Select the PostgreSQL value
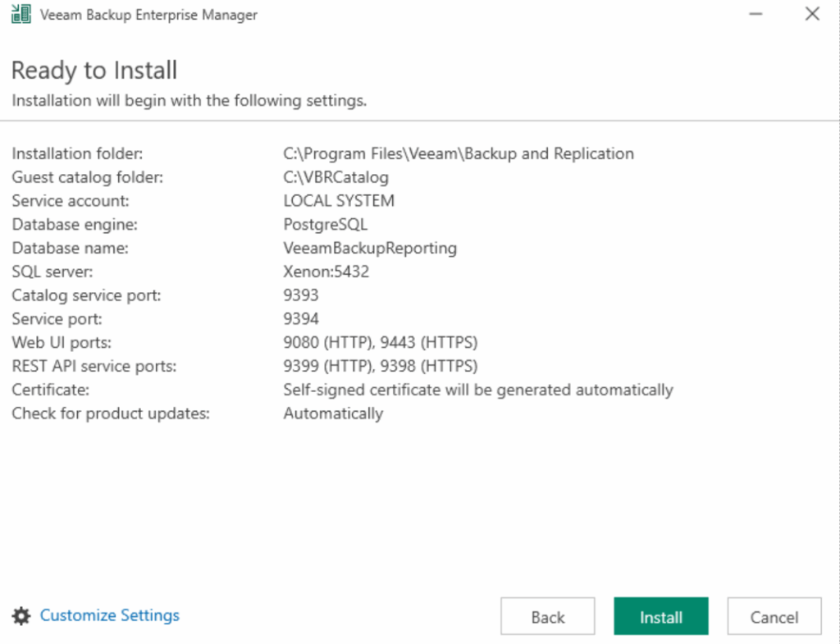The height and width of the screenshot is (644, 840). [325, 225]
